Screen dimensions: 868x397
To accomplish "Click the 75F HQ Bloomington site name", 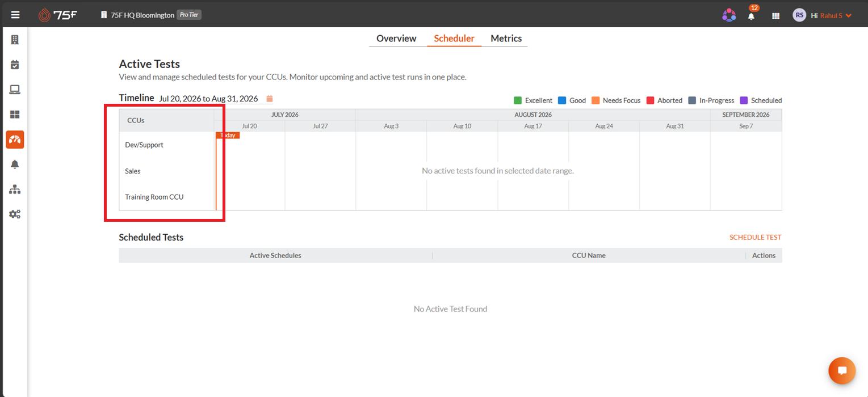I will pos(142,15).
